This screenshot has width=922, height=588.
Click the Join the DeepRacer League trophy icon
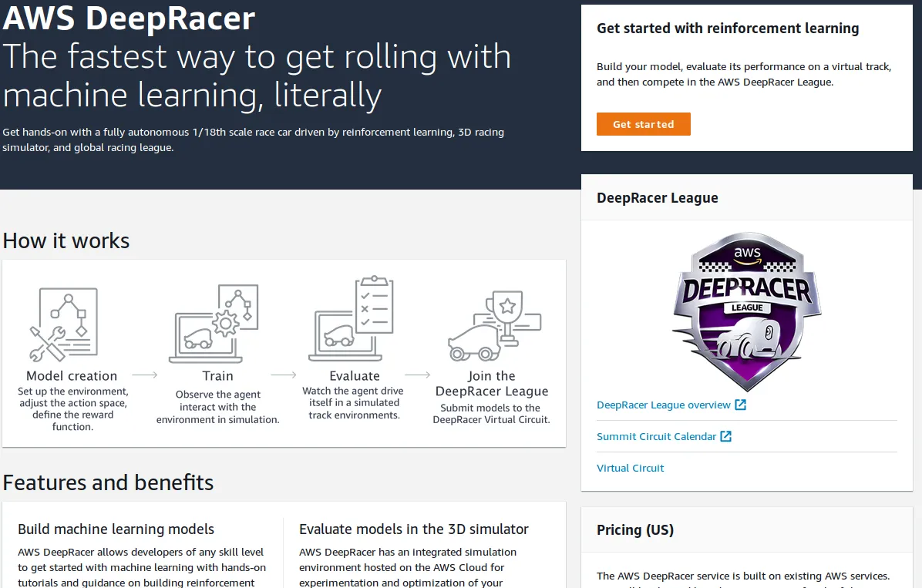click(494, 326)
